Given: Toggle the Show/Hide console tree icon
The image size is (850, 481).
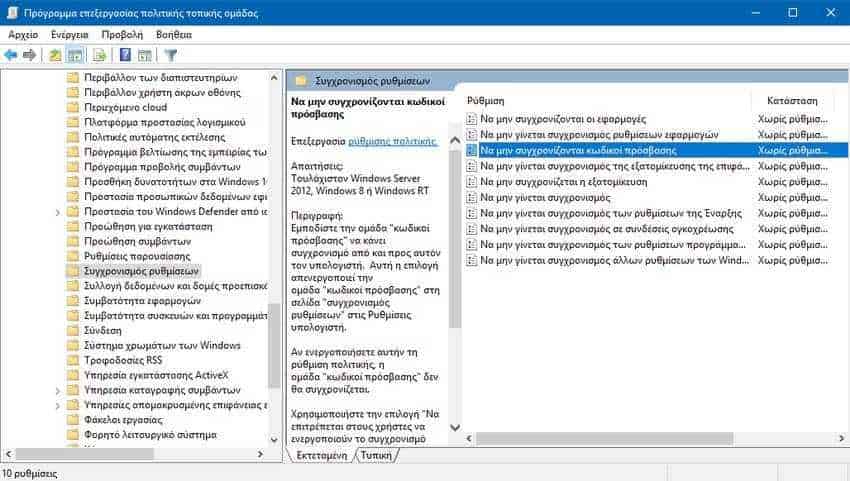Looking at the screenshot, I should click(75, 55).
